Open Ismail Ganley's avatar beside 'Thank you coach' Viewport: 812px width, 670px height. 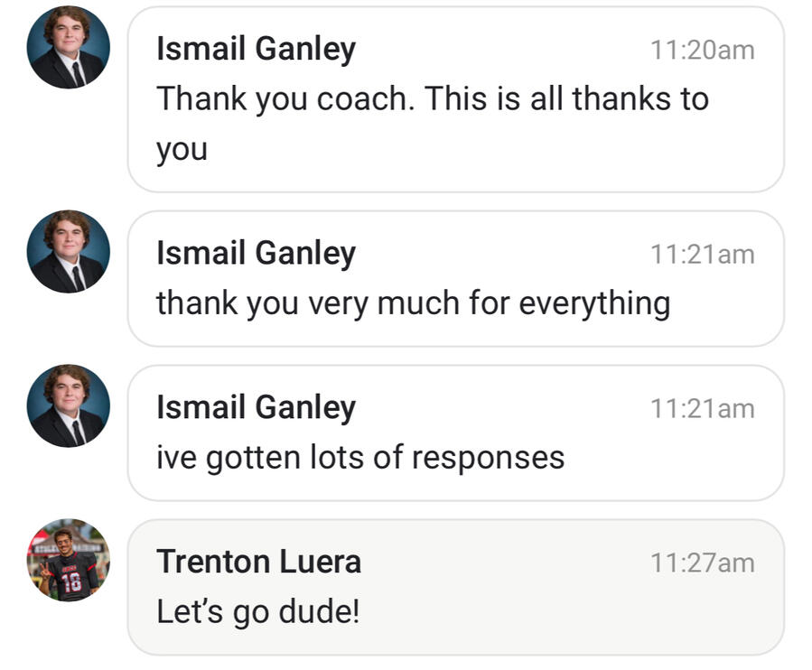pos(69,47)
